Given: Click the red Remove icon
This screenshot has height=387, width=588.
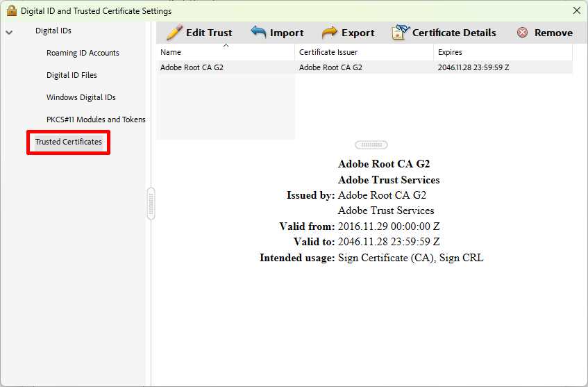Looking at the screenshot, I should (x=522, y=33).
